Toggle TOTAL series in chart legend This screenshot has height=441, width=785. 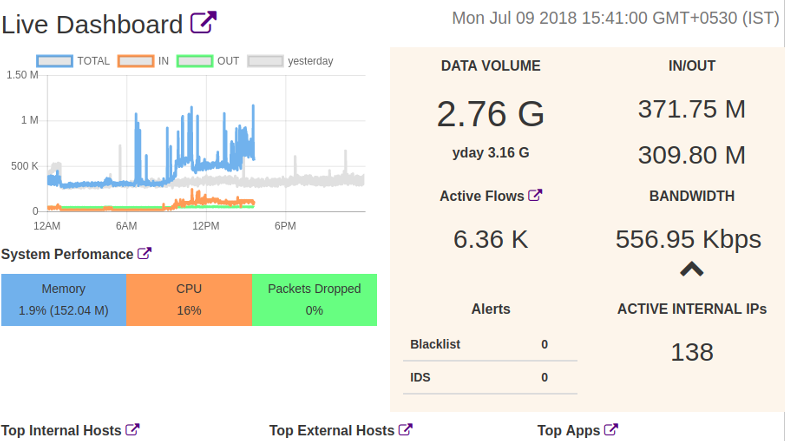pos(54,61)
